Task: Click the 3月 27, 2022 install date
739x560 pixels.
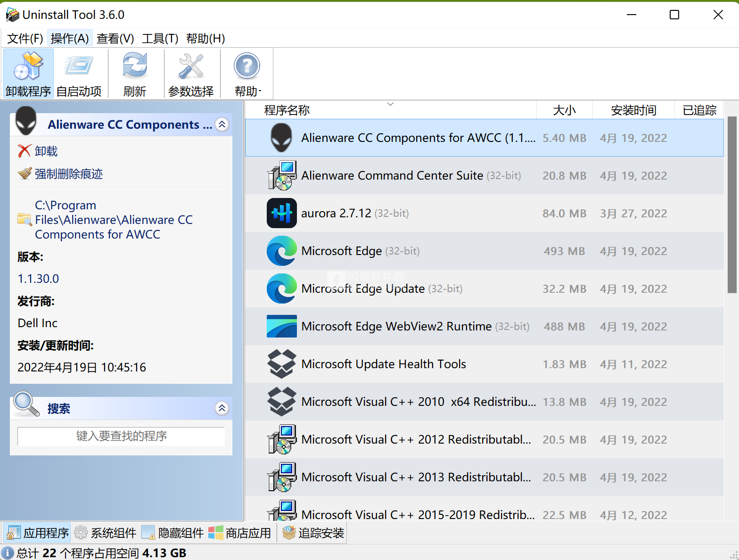Action: coord(633,214)
